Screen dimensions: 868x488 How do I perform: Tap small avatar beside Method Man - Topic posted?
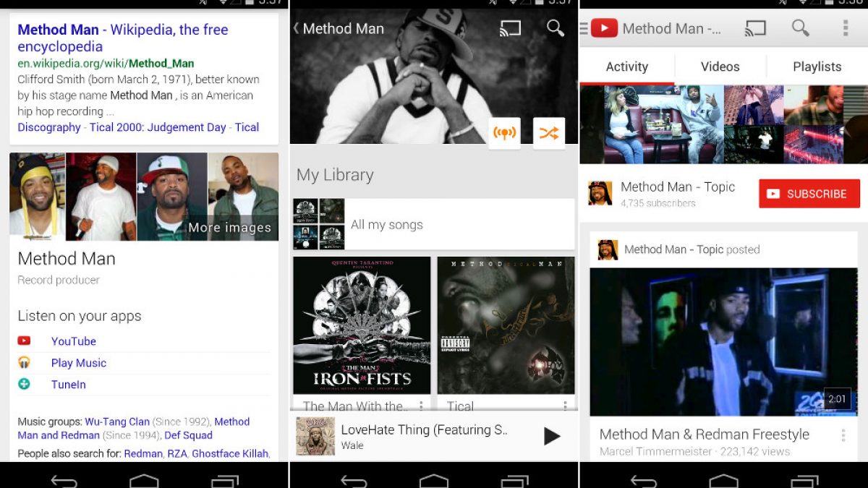[x=608, y=250]
